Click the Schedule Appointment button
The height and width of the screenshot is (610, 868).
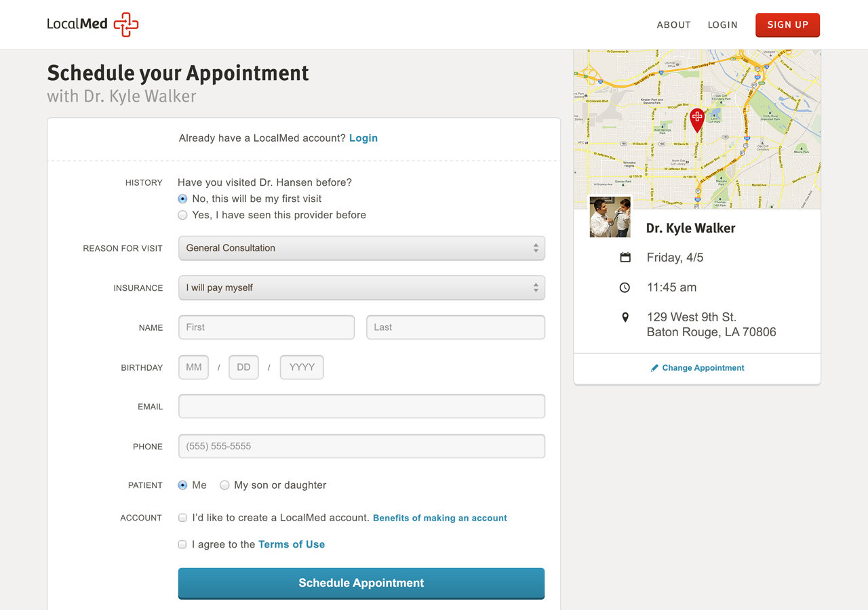click(x=361, y=584)
